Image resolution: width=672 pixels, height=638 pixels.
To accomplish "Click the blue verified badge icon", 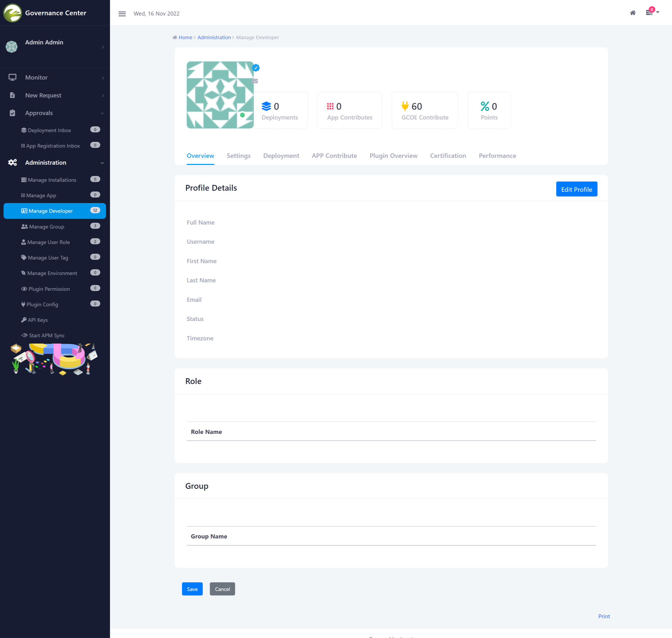I will [256, 68].
